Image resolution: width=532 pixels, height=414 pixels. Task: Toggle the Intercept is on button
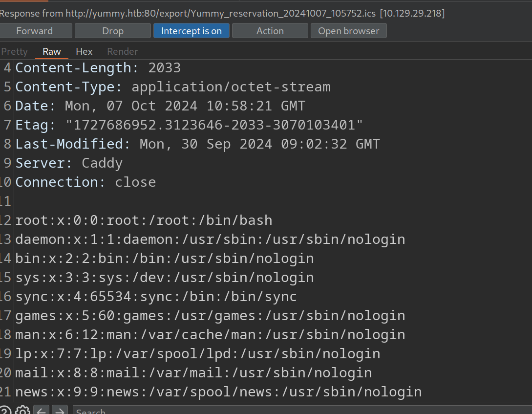pyautogui.click(x=192, y=31)
